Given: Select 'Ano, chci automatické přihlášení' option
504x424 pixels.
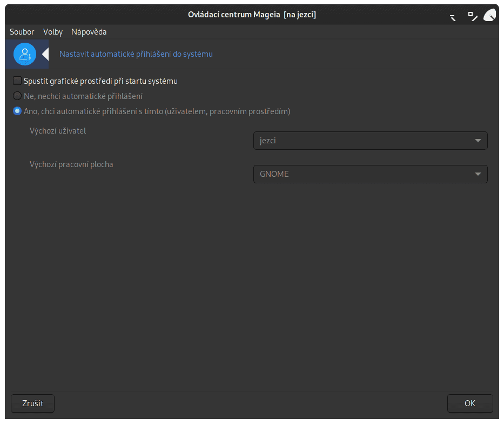Looking at the screenshot, I should click(17, 111).
